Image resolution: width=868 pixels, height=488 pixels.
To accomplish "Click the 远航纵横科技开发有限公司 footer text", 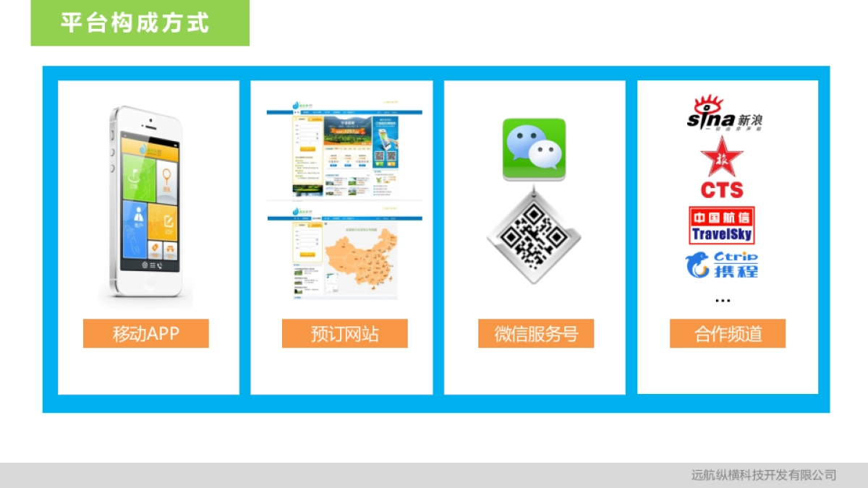I will 763,475.
